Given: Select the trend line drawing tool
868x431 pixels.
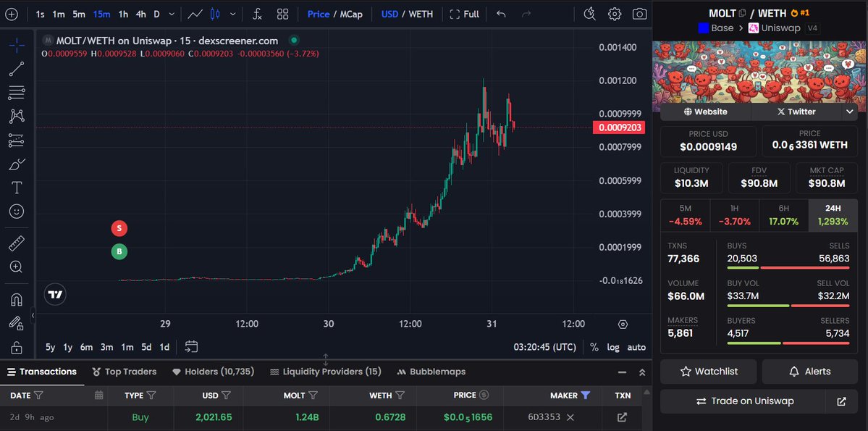Looking at the screenshot, I should click(x=17, y=69).
